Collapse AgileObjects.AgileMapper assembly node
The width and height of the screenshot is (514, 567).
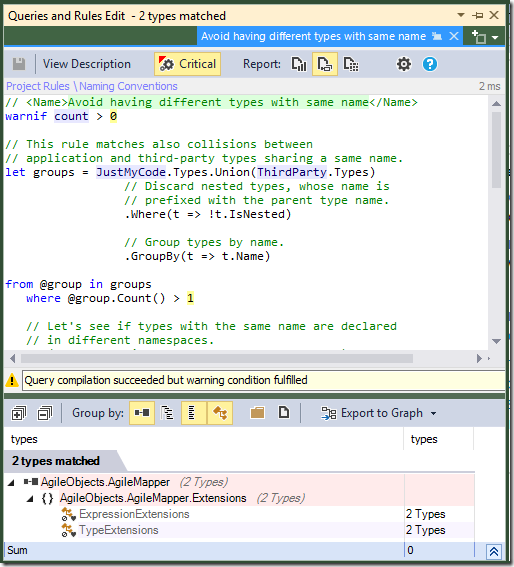(x=12, y=482)
